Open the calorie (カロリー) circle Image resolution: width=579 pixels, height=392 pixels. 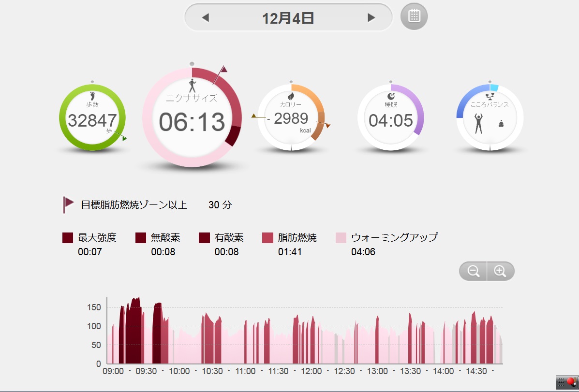[291, 117]
